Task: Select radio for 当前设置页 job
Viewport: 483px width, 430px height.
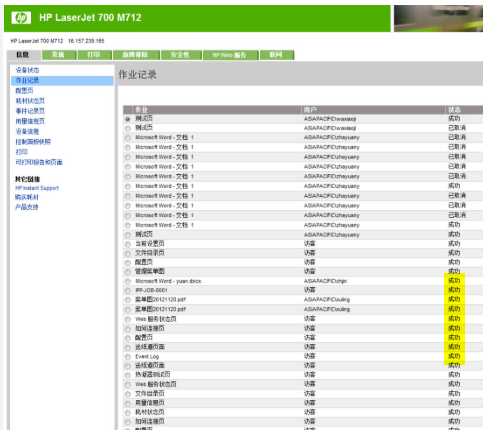Action: click(128, 244)
